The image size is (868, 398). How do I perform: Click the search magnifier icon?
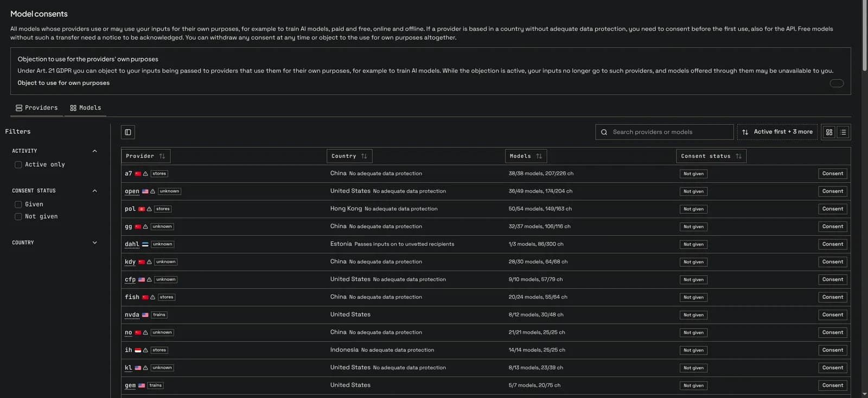pyautogui.click(x=604, y=132)
